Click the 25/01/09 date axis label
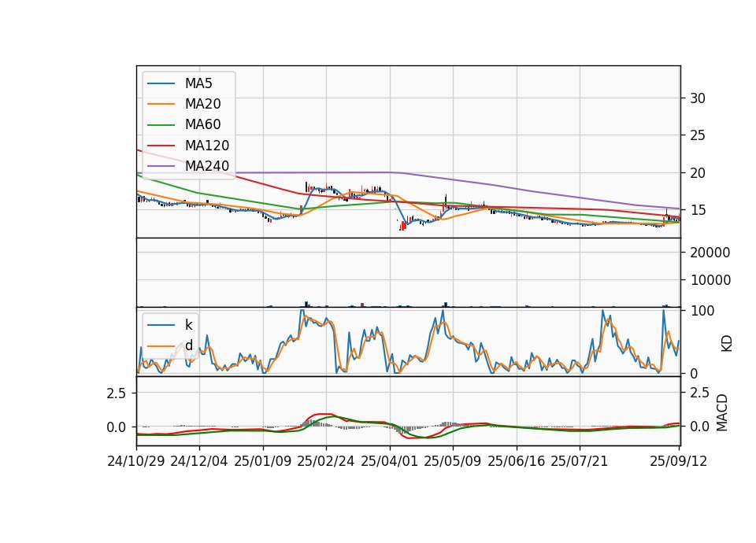Viewport: 756px width, 543px height. (263, 461)
